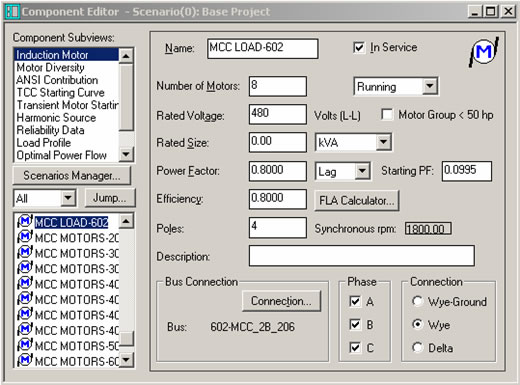Screen dimensions: 520x385
Task: Click the subviews list scroll-down arrow
Action: click(126, 154)
